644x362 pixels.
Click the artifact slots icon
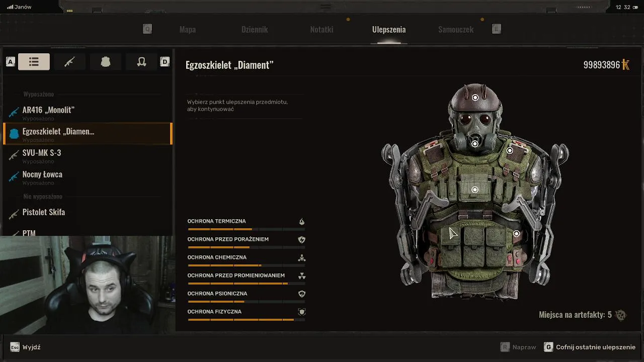(621, 315)
